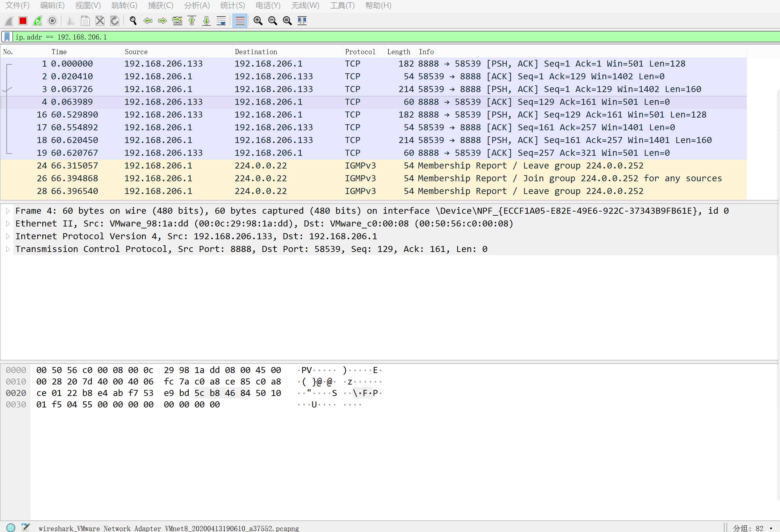Click the 分组: 82 status entry
This screenshot has width=780, height=532.
pyautogui.click(x=748, y=528)
